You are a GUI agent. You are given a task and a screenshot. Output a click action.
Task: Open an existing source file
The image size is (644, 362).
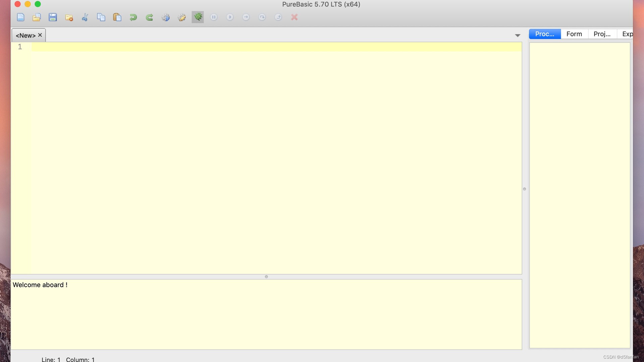(37, 17)
